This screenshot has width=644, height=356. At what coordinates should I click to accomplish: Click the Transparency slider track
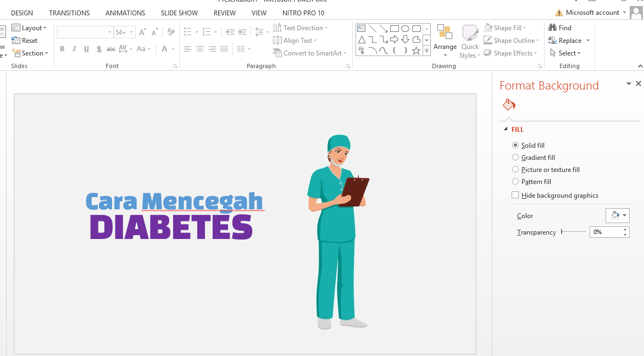click(x=574, y=232)
